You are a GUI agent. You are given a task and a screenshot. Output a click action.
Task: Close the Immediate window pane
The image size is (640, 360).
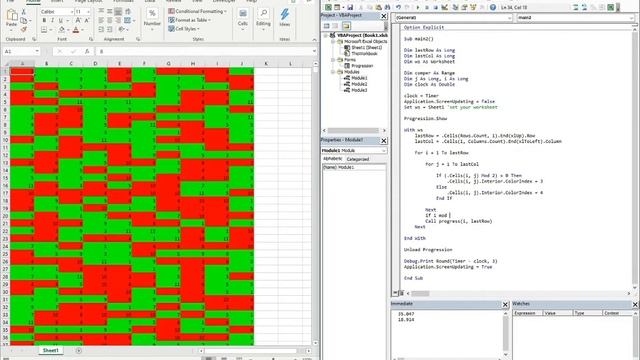pyautogui.click(x=505, y=304)
